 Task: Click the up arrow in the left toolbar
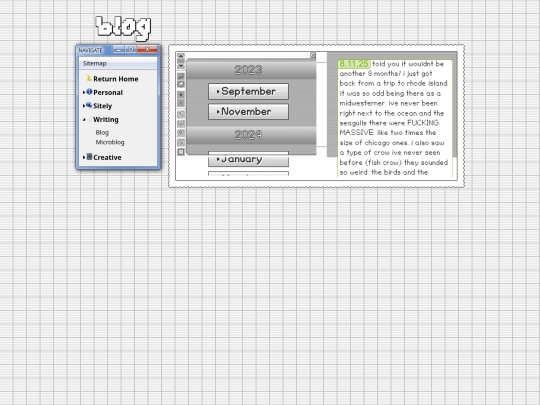click(x=181, y=56)
